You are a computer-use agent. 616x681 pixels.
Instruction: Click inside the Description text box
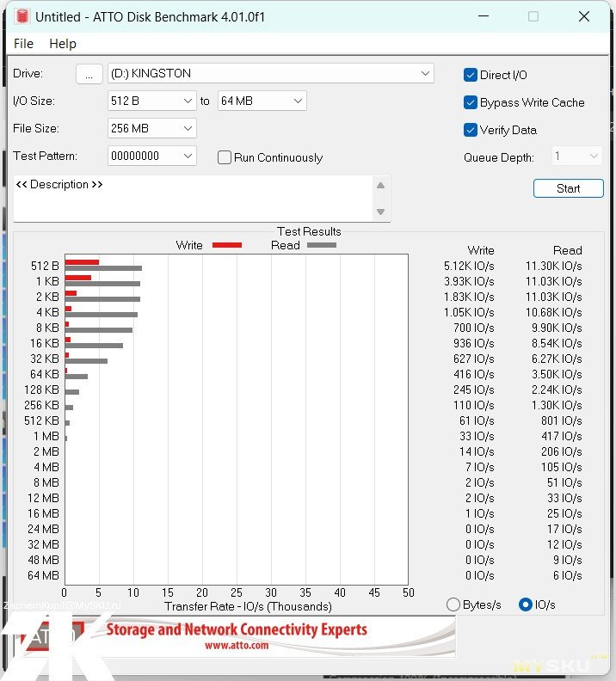pyautogui.click(x=194, y=199)
